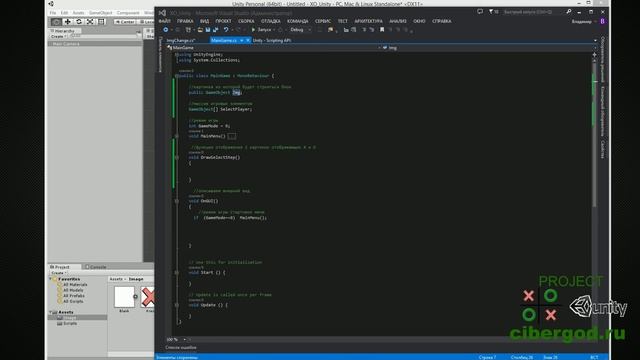Click the Undo toolbar icon
The image size is (640, 360).
226,30
